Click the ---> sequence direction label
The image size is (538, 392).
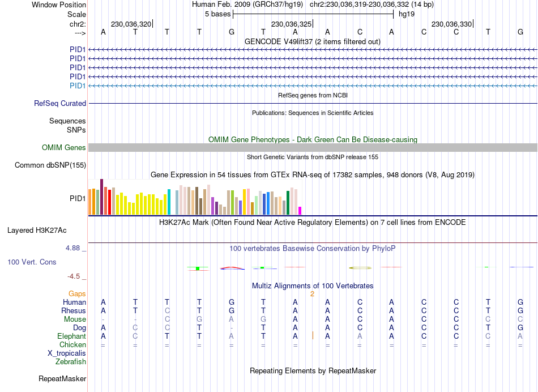80,33
